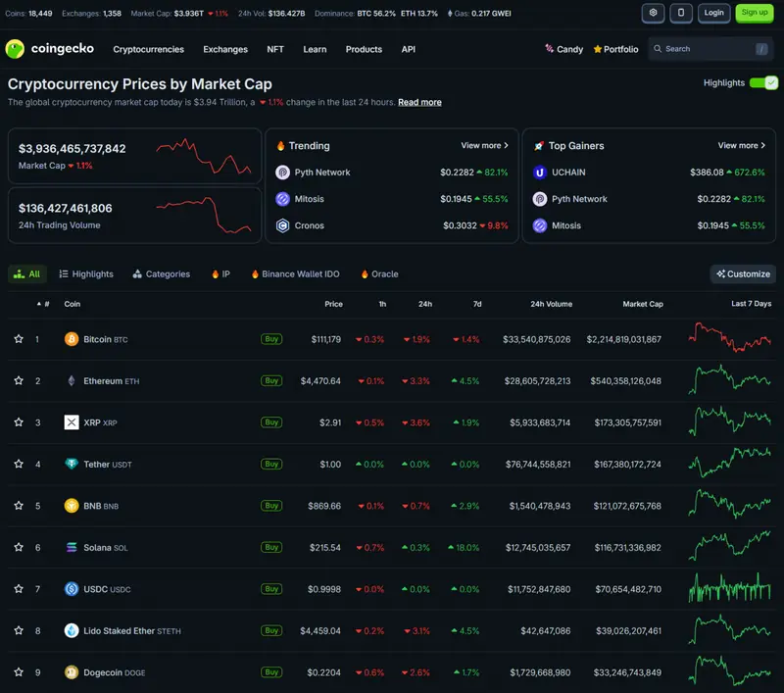Switch to the Categories tab
Image resolution: width=784 pixels, height=693 pixels.
point(161,274)
